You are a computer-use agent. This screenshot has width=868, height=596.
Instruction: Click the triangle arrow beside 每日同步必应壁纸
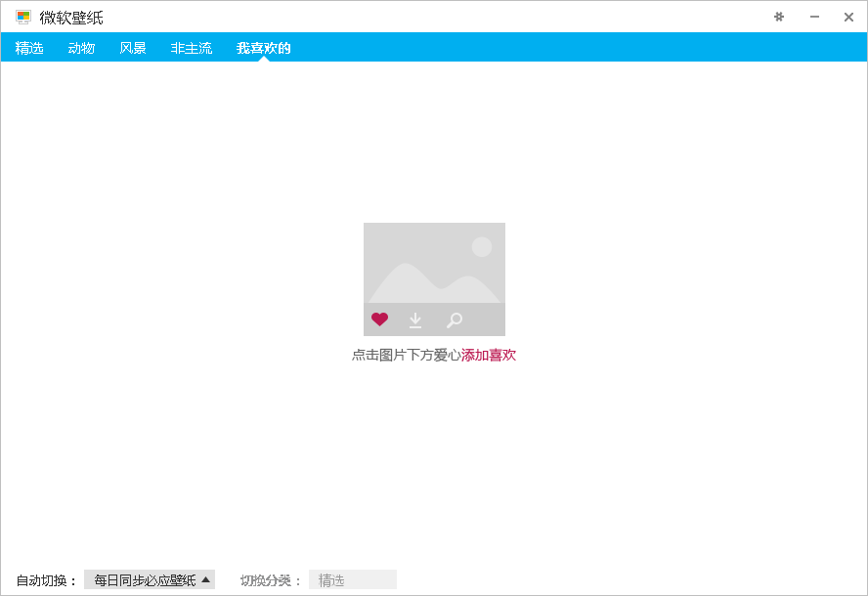(205, 579)
